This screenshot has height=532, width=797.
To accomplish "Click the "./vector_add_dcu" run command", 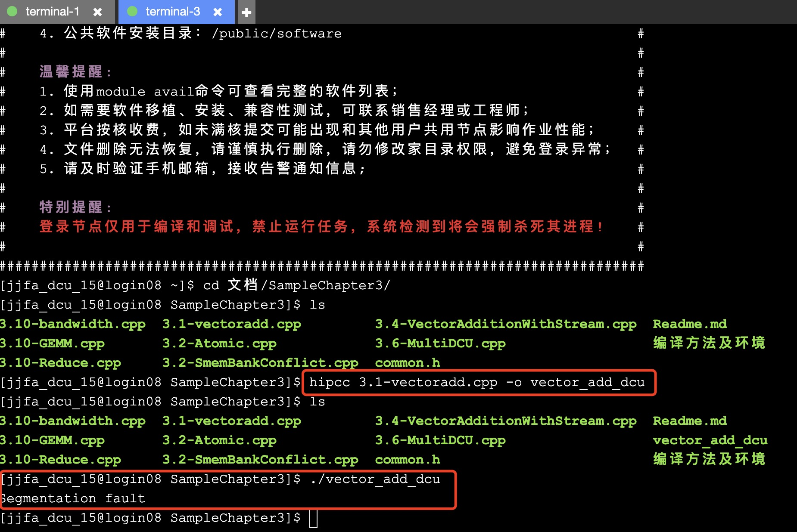I will coord(375,479).
